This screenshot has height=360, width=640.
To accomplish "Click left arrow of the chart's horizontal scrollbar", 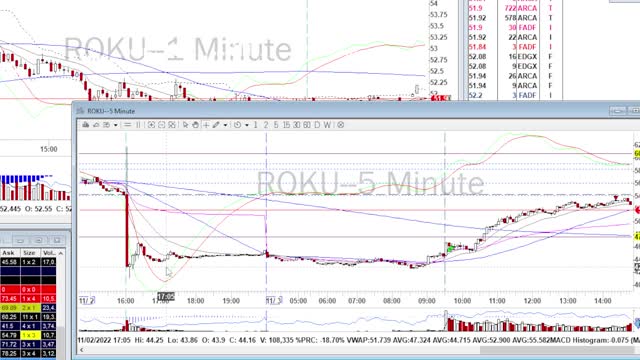I will [x=82, y=350].
